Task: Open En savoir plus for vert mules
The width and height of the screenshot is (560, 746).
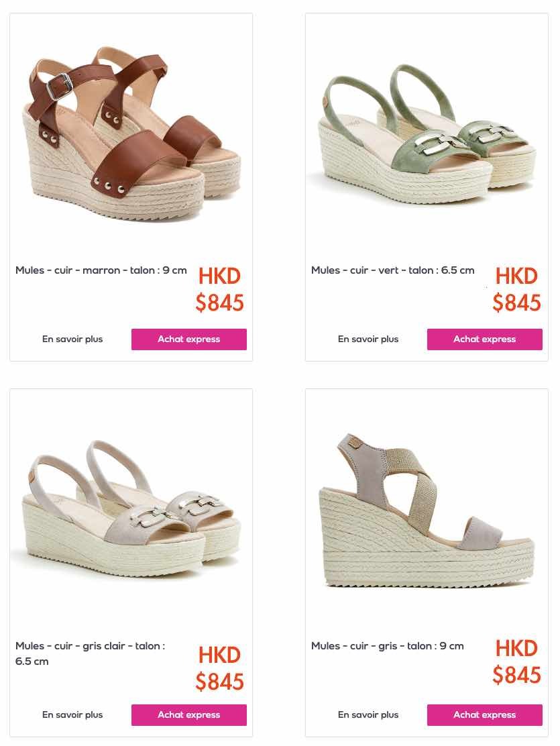Action: point(368,339)
